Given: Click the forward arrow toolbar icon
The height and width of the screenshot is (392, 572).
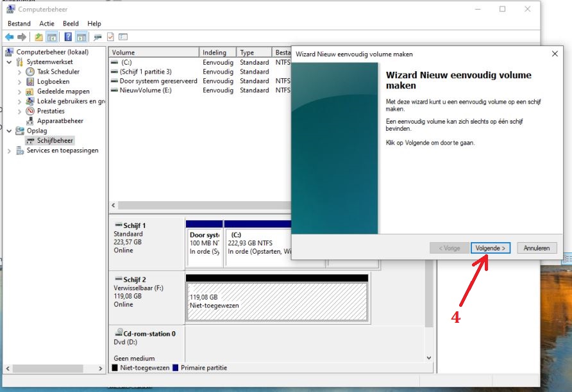Looking at the screenshot, I should pyautogui.click(x=22, y=37).
